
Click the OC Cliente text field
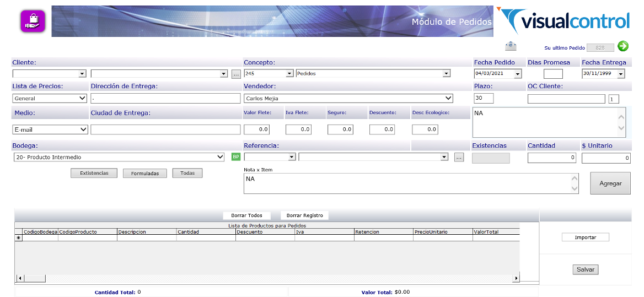tap(566, 99)
